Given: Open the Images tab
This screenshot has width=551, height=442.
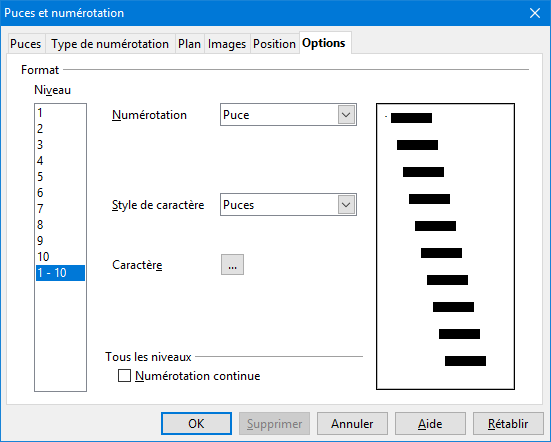Looking at the screenshot, I should click(227, 44).
